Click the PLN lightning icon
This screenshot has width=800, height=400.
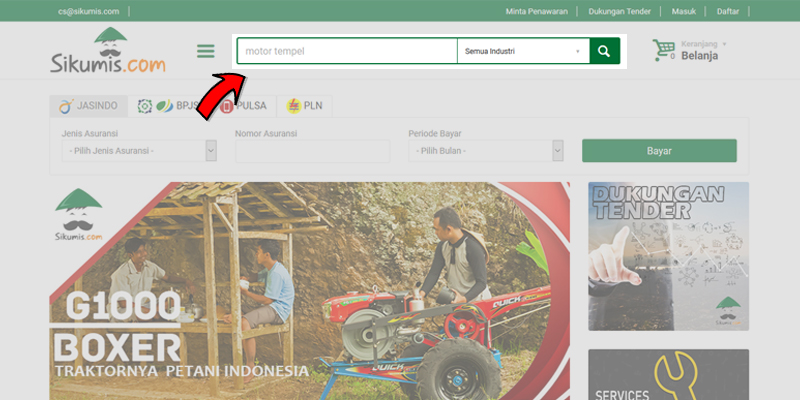tap(294, 106)
